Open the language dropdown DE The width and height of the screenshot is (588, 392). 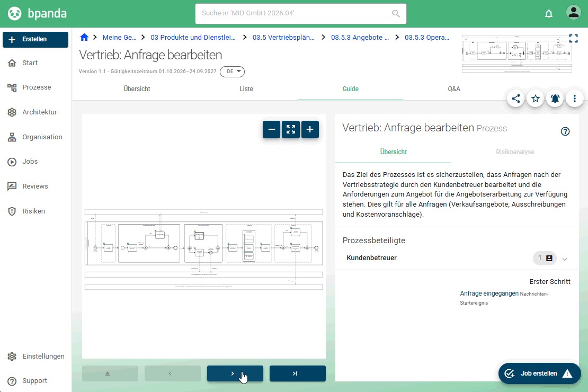point(233,72)
